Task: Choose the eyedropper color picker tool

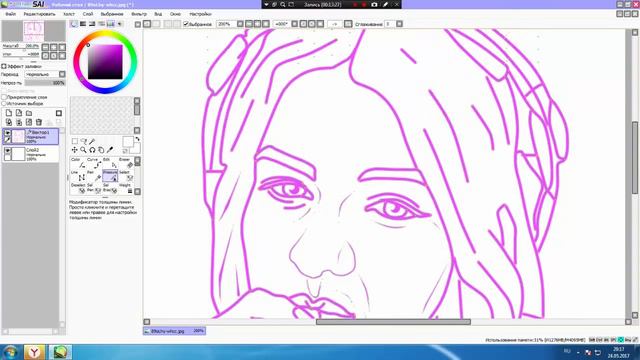Action: [110, 150]
